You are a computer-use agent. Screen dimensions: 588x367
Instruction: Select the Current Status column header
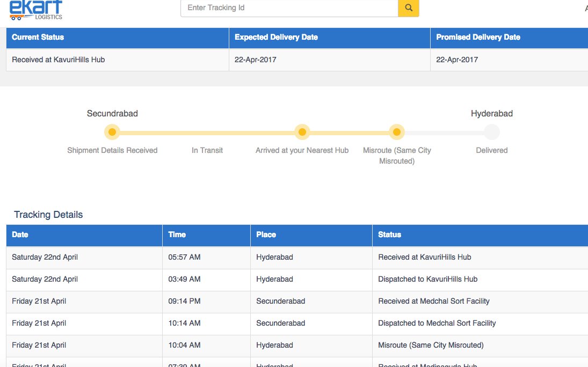[x=118, y=38]
